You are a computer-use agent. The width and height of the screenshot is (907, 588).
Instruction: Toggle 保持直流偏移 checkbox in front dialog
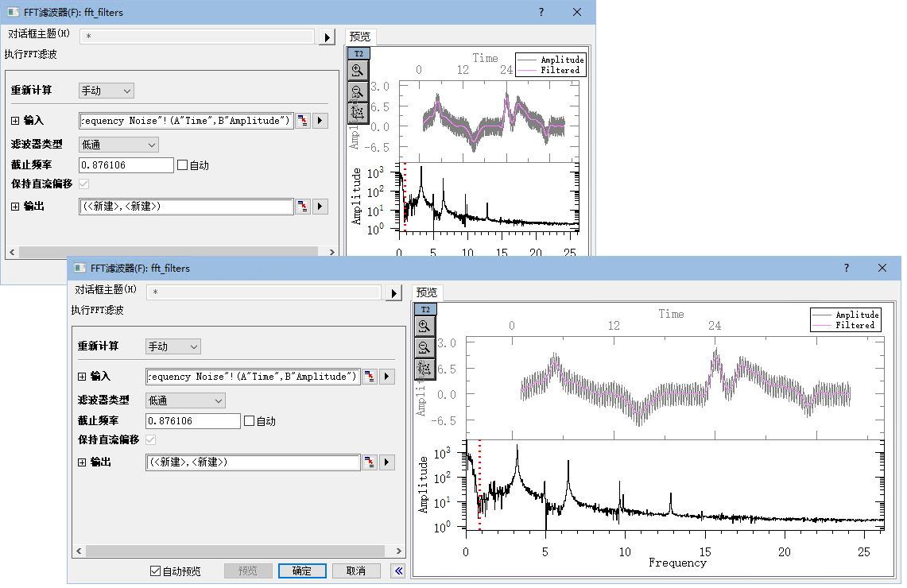point(150,440)
